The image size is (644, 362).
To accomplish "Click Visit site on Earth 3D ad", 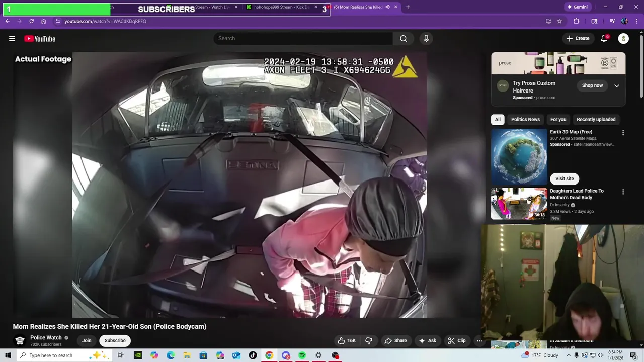I will click(565, 179).
